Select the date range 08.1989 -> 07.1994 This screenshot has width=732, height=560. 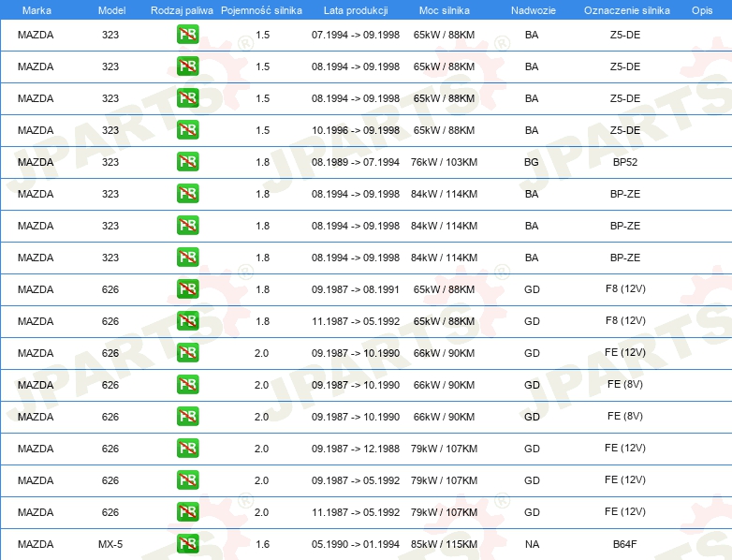click(x=356, y=162)
